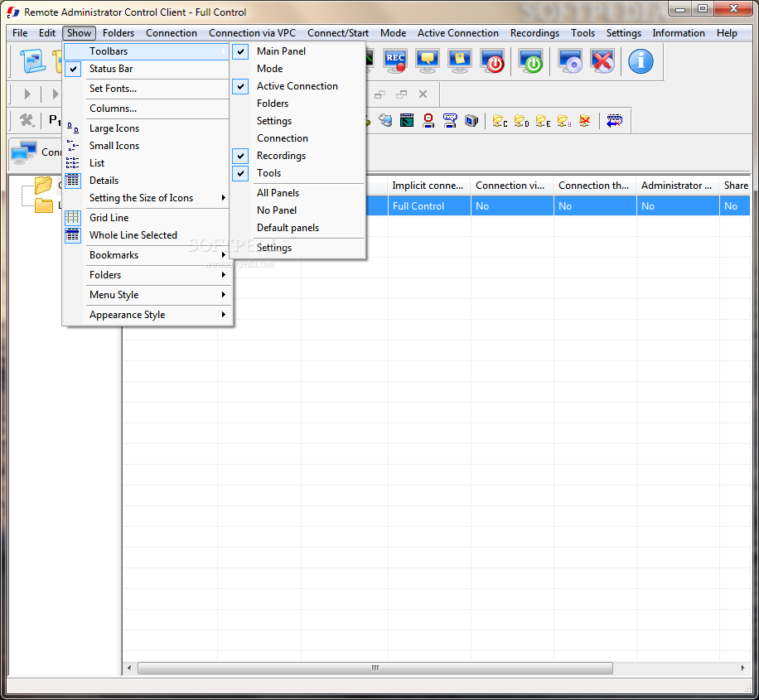The height and width of the screenshot is (700, 759).
Task: Click the keyboard speech bubble computer icon
Action: [450, 120]
